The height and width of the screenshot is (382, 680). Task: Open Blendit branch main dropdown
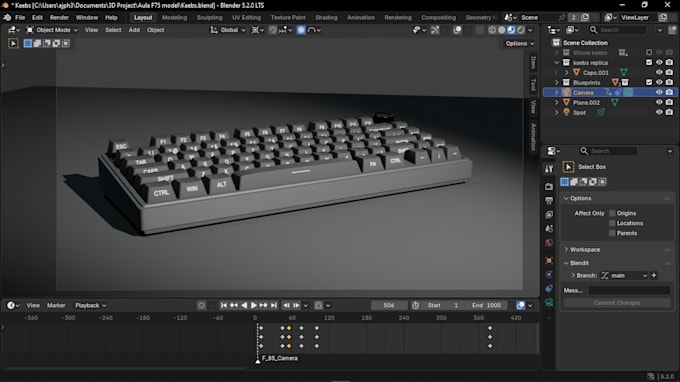[624, 275]
